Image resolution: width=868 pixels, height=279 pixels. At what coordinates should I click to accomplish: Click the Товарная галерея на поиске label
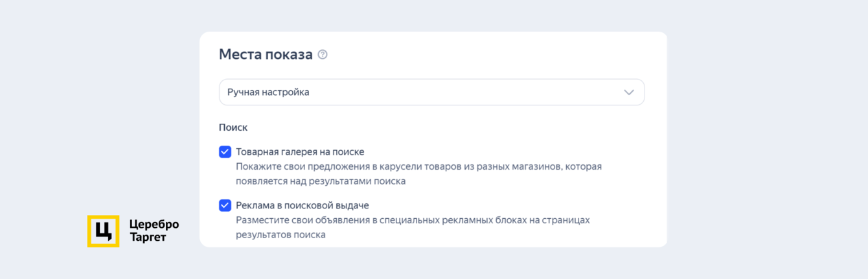pos(300,151)
